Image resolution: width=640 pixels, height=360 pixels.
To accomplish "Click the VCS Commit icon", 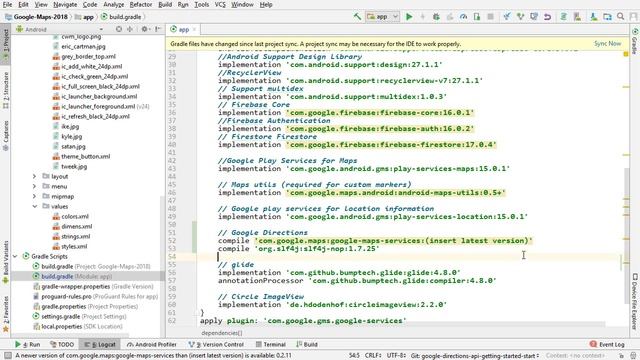I will coord(520,17).
